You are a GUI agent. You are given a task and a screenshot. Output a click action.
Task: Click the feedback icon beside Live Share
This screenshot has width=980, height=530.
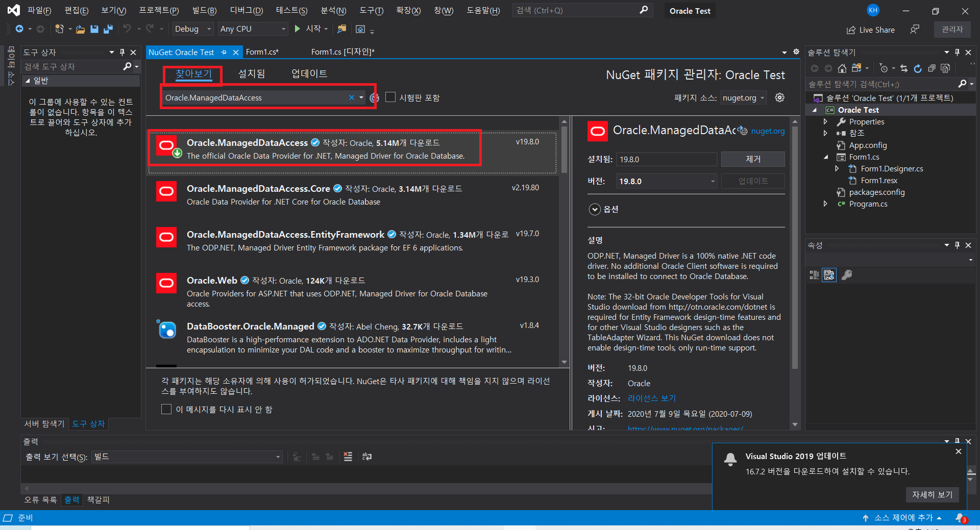(x=915, y=30)
